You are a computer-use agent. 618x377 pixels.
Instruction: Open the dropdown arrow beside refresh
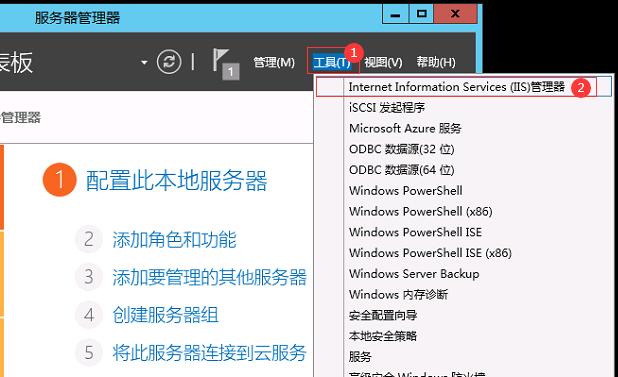144,62
